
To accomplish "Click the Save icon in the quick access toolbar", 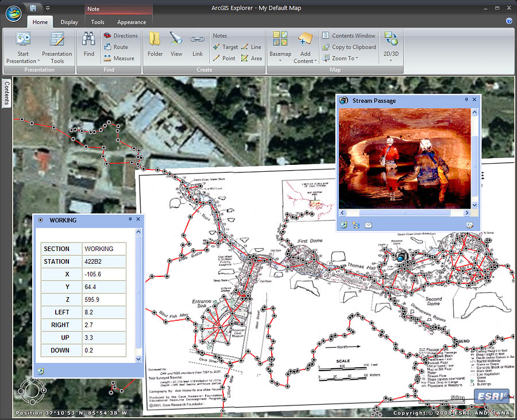I will coord(33,8).
